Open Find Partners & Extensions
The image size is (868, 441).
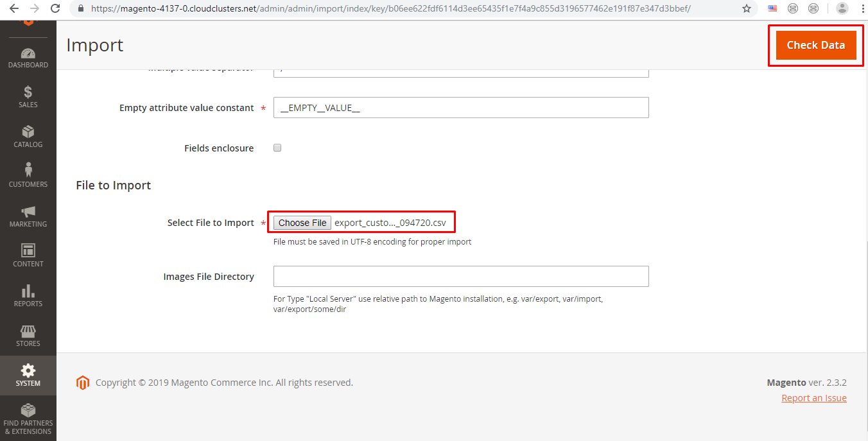click(28, 419)
